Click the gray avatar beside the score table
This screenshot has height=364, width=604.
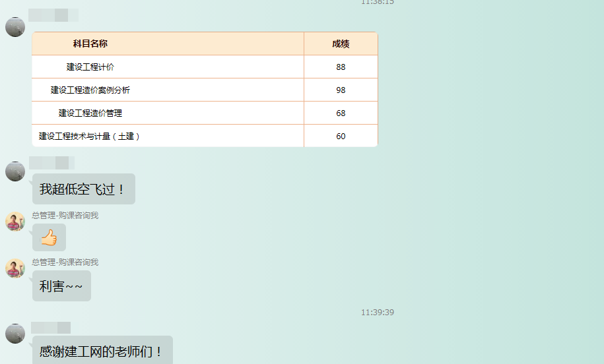click(15, 27)
